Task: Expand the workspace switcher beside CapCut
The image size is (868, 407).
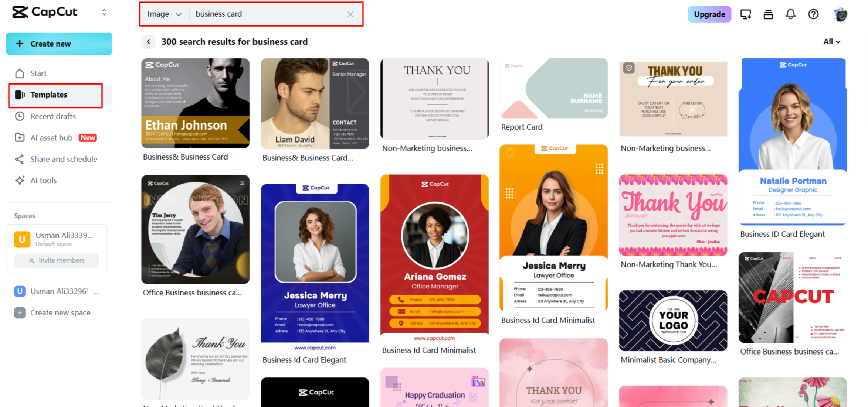Action: coord(104,12)
